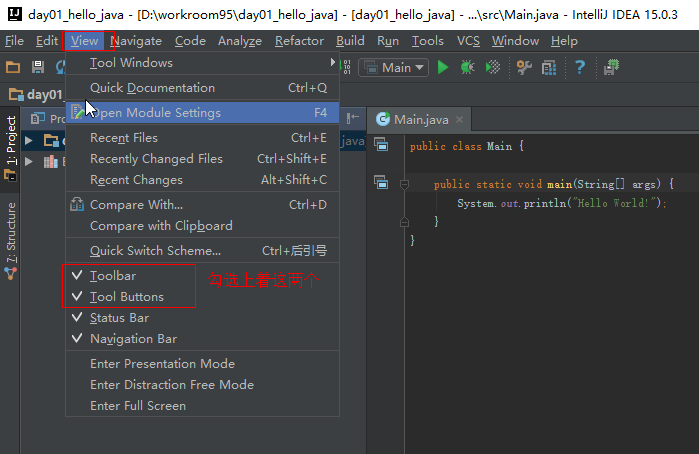Click the println statement in editor
Image resolution: width=699 pixels, height=454 pixels.
tap(561, 203)
